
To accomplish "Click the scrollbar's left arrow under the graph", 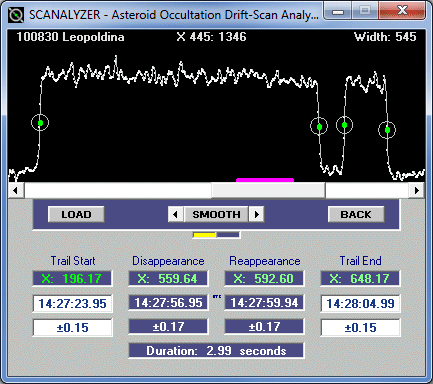I will tap(15, 191).
